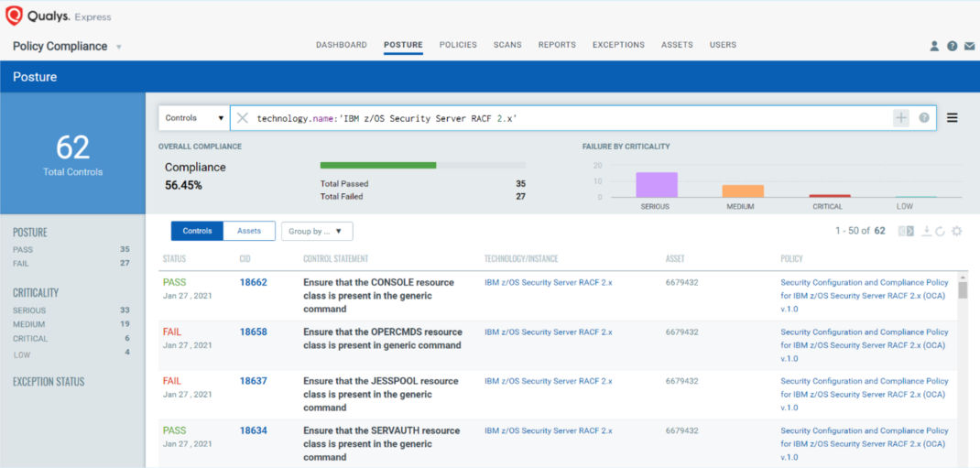Select the Posture tab
Screen dimensions: 980x468
(403, 45)
